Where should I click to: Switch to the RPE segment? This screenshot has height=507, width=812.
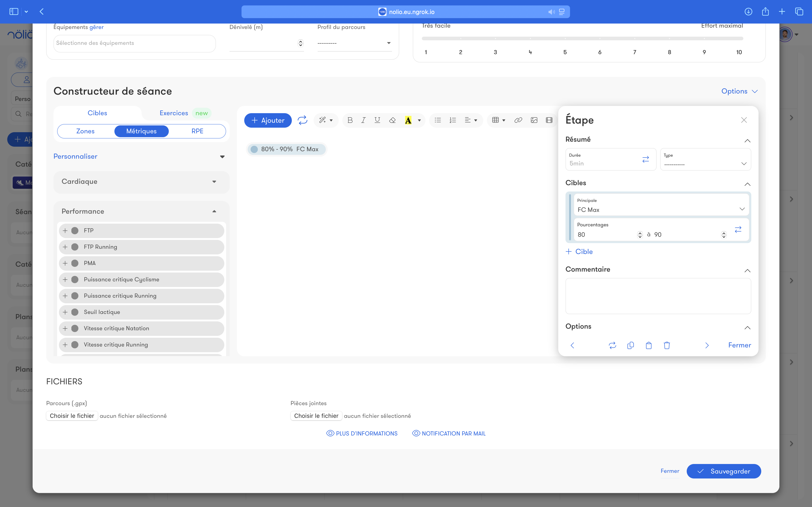[197, 131]
